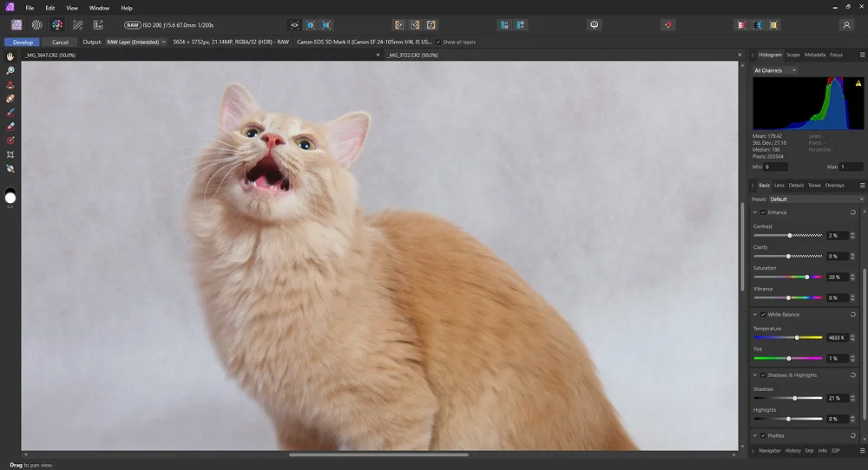Screen dimensions: 868x470
Task: Switch to the Metadata tab
Action: click(x=814, y=55)
